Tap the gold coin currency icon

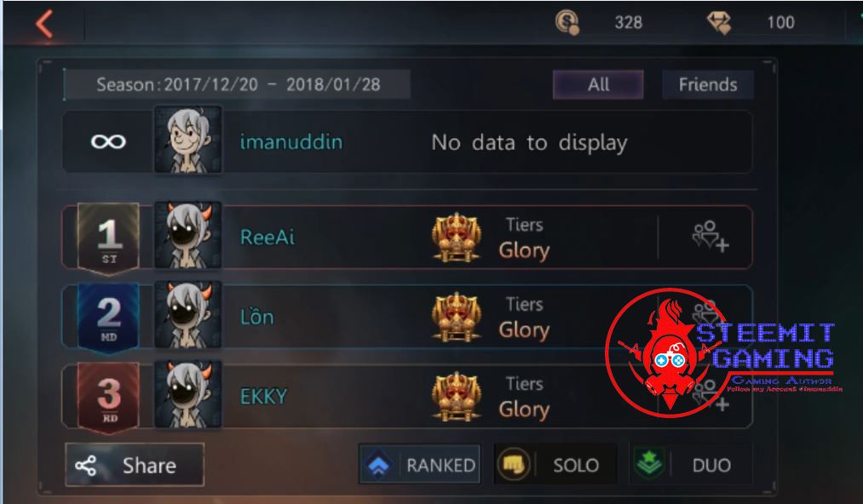pos(567,22)
